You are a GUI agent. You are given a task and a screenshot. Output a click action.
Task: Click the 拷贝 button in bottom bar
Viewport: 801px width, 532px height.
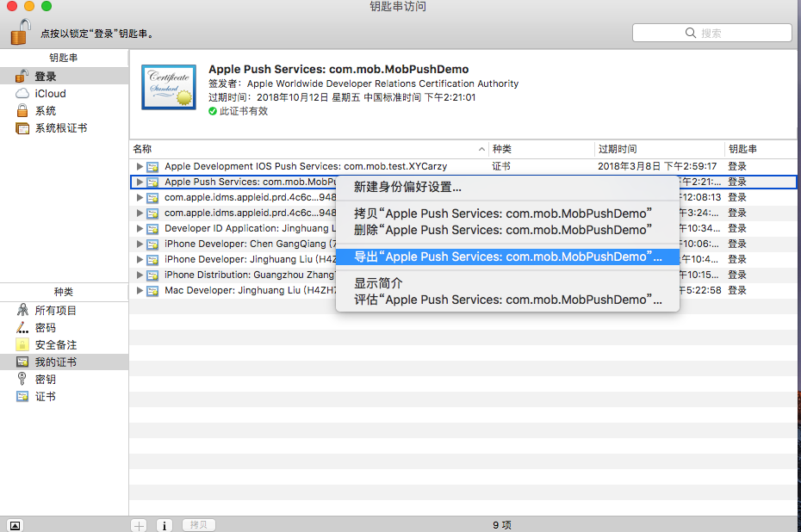[x=199, y=525]
